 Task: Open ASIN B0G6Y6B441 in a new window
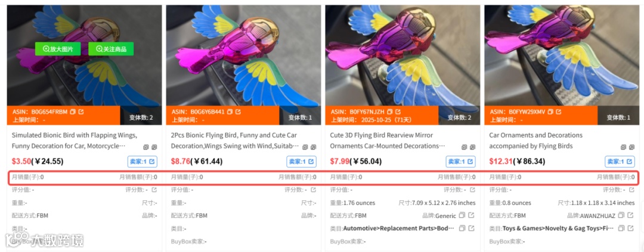[238, 111]
